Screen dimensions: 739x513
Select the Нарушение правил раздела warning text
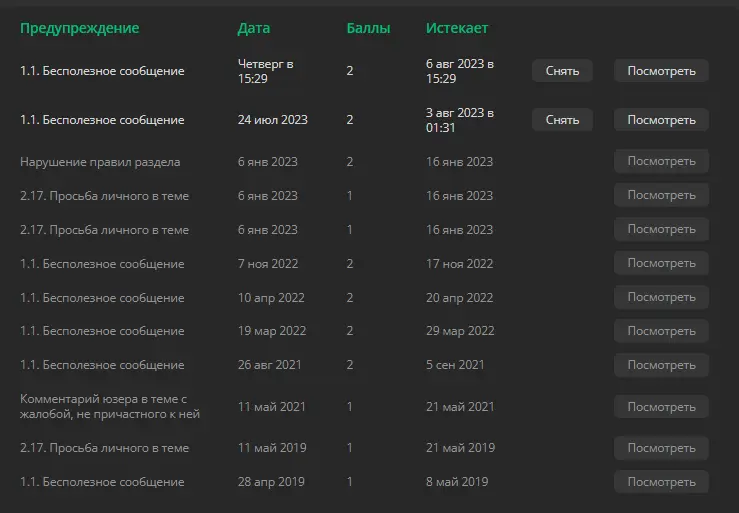click(x=100, y=162)
